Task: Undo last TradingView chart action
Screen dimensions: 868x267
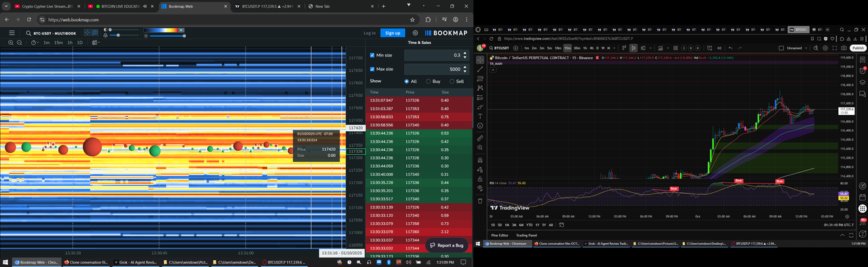Action: pyautogui.click(x=730, y=48)
